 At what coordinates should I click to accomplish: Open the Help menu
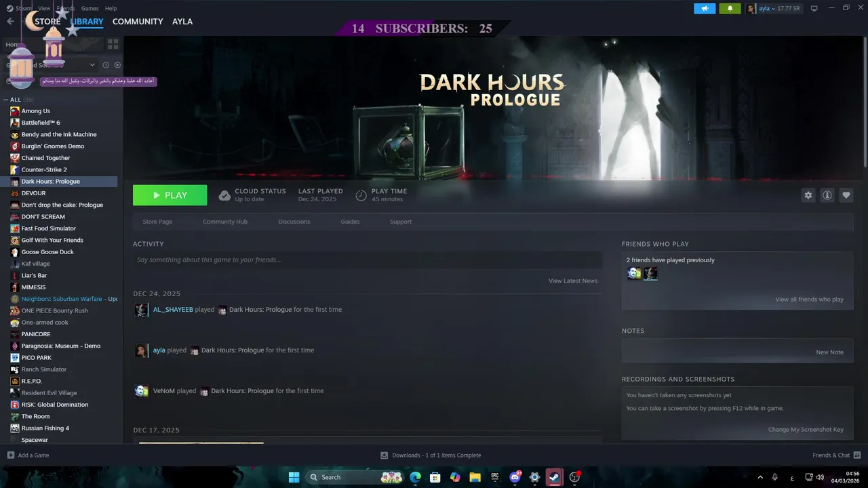(x=111, y=8)
